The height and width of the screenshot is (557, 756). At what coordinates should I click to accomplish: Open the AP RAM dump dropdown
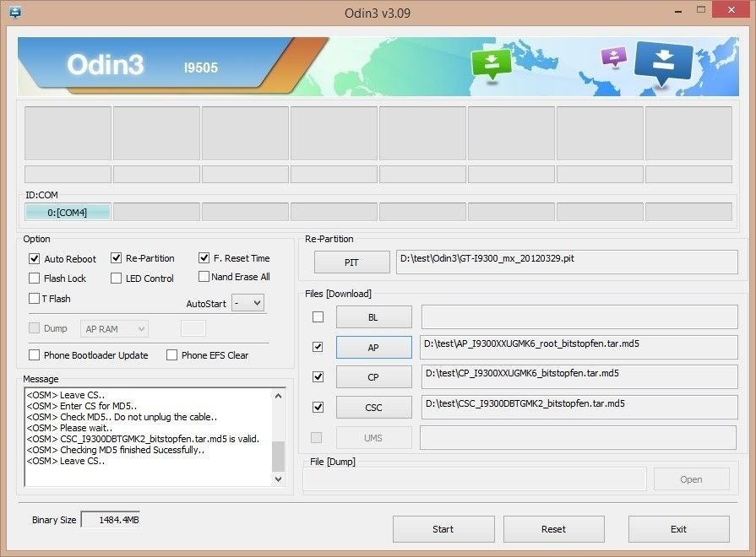[x=114, y=329]
